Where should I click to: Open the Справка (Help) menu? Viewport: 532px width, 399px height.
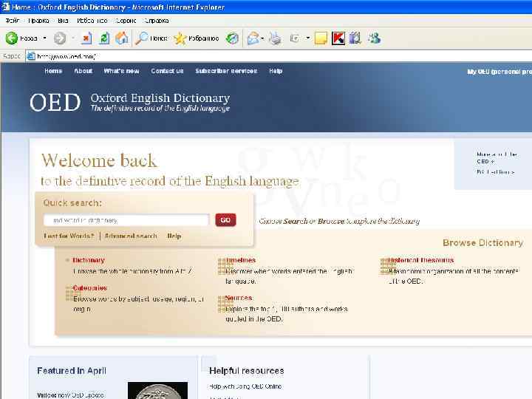coord(157,21)
